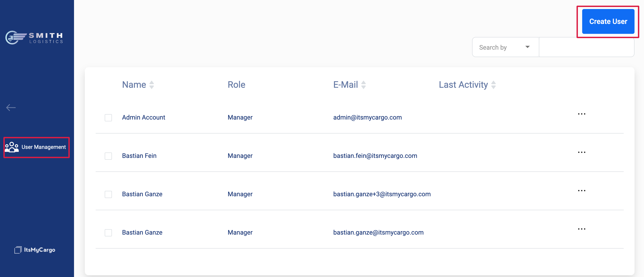Viewport: 644px width, 277px height.
Task: Select the Bastian Fein row checkbox
Action: tap(108, 156)
